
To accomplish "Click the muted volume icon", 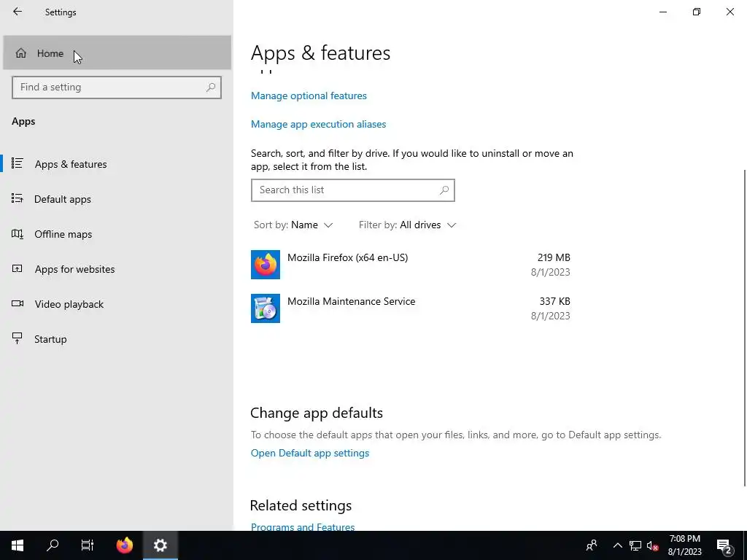I will 653,545.
